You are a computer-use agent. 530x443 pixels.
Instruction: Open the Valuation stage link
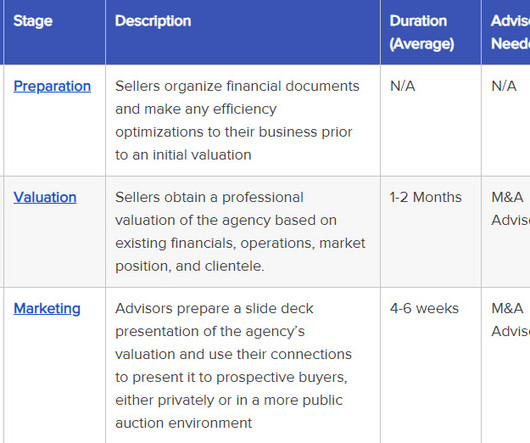point(45,197)
